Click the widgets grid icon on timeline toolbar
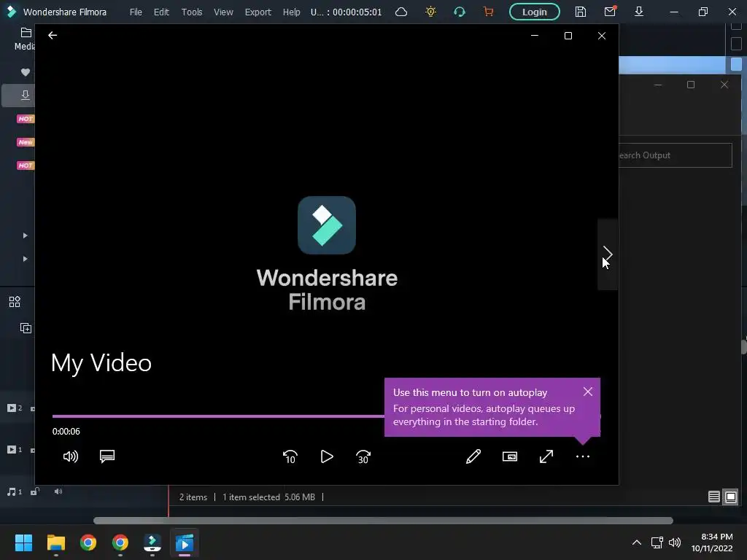Viewport: 747px width, 560px height. point(15,301)
